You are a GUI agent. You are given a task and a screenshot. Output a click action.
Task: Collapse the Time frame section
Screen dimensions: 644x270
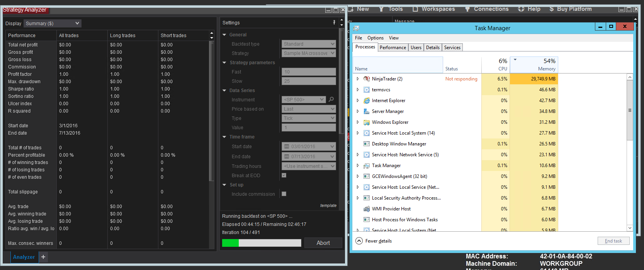224,137
